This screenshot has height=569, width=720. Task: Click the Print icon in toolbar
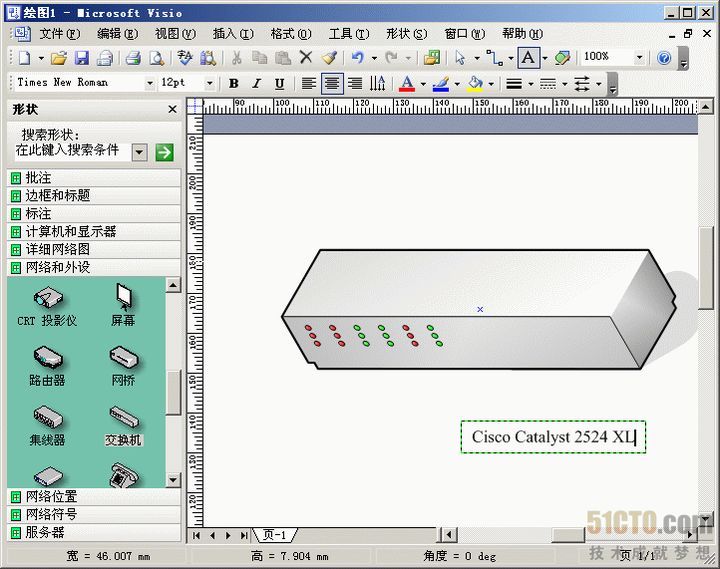133,58
